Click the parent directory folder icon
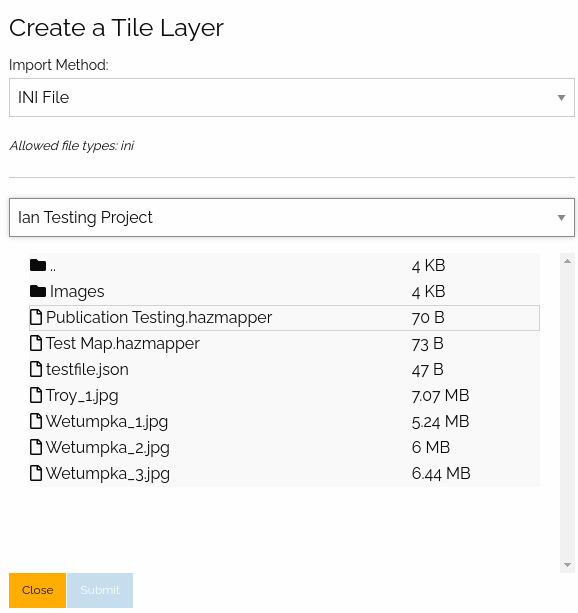This screenshot has width=578, height=613. (38, 265)
